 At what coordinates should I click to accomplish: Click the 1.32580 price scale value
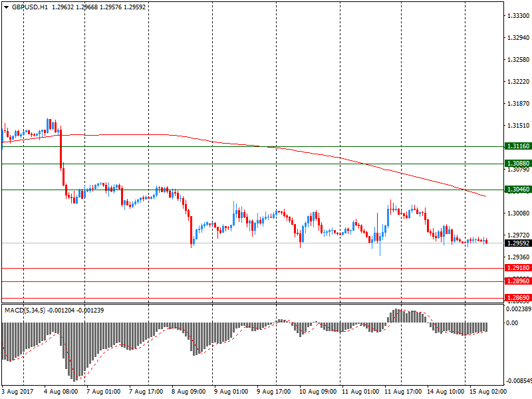519,60
